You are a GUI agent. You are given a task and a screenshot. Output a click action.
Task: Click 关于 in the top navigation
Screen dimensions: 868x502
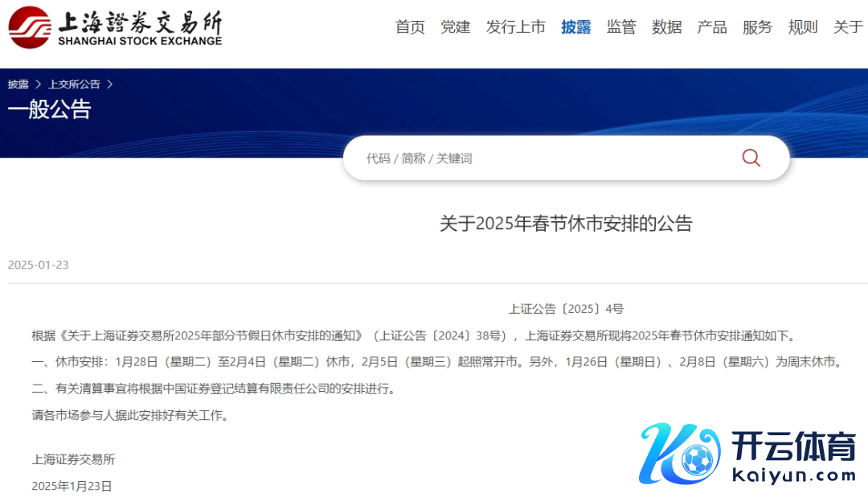click(848, 27)
